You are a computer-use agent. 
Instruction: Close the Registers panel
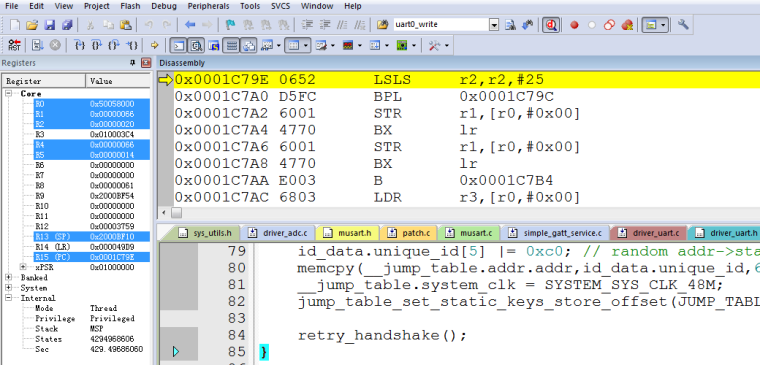[x=146, y=63]
